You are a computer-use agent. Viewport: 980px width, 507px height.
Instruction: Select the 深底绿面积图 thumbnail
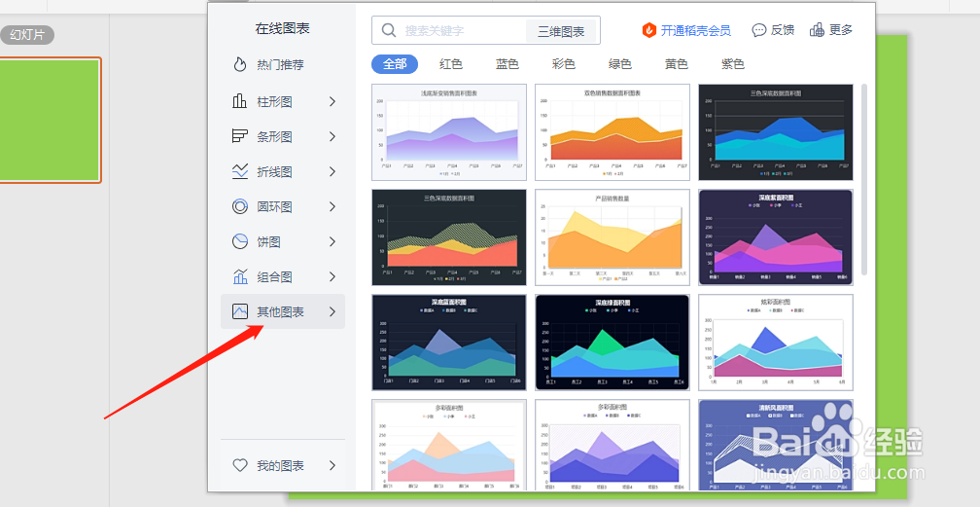612,343
